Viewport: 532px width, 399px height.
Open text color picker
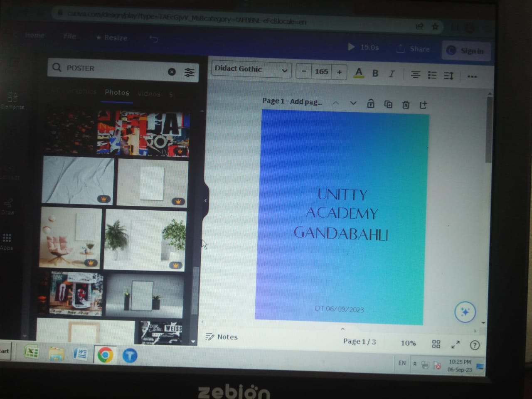(359, 73)
